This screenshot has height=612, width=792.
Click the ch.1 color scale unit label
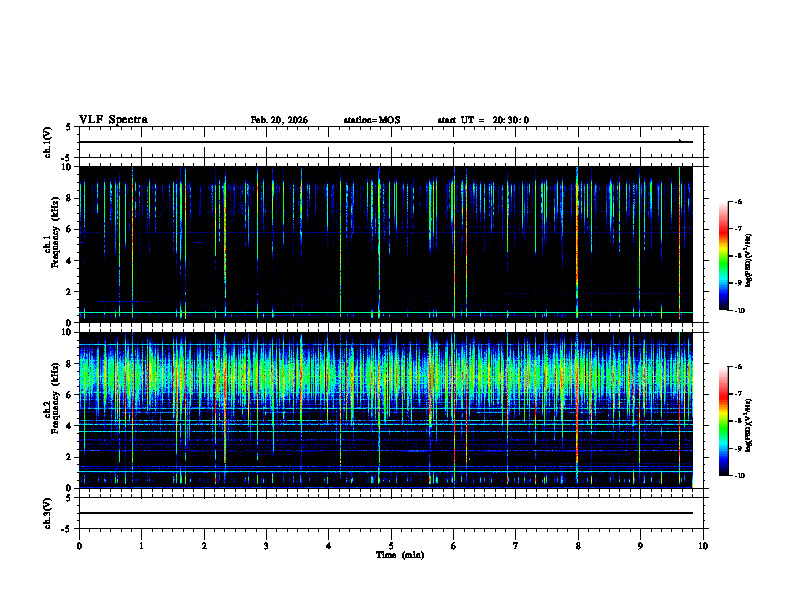point(749,261)
